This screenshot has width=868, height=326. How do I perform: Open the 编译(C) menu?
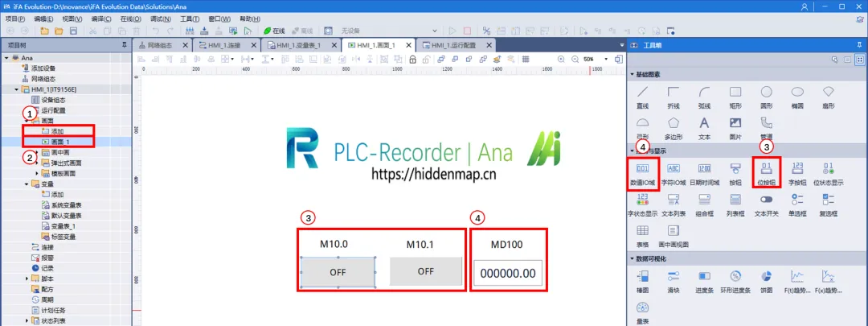point(101,19)
